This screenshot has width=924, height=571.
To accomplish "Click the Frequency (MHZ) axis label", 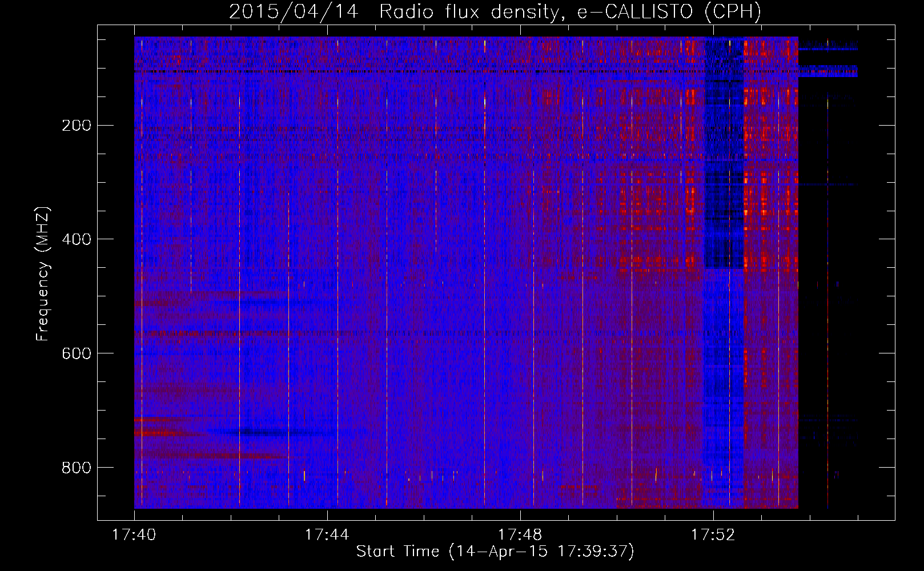I will pos(43,274).
